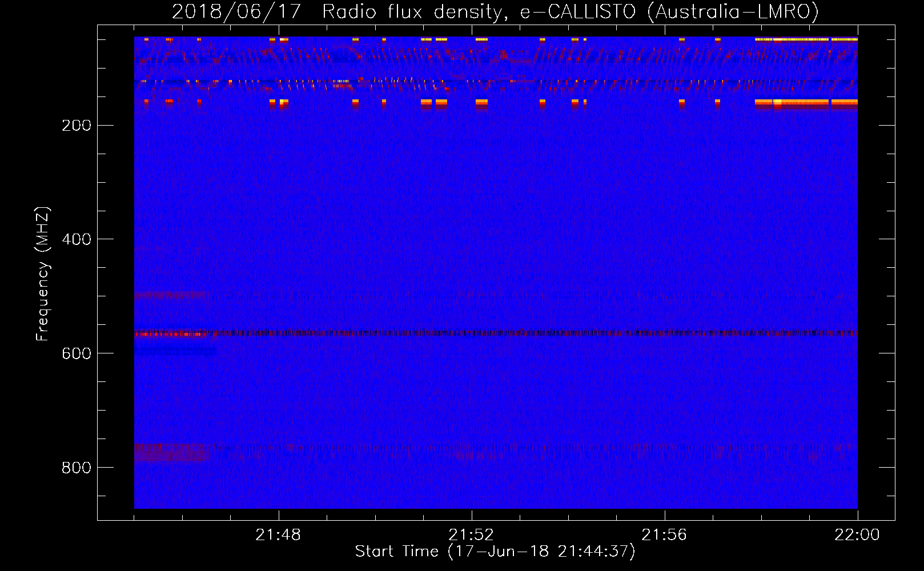Image resolution: width=924 pixels, height=571 pixels.
Task: Click the 'Frequency (MHZ)' axis label
Action: (43, 274)
